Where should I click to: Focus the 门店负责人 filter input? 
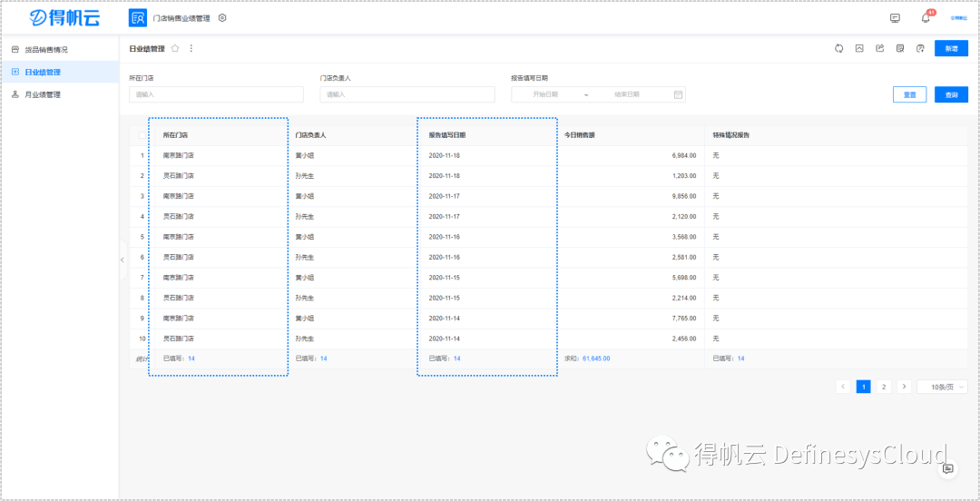(x=407, y=94)
